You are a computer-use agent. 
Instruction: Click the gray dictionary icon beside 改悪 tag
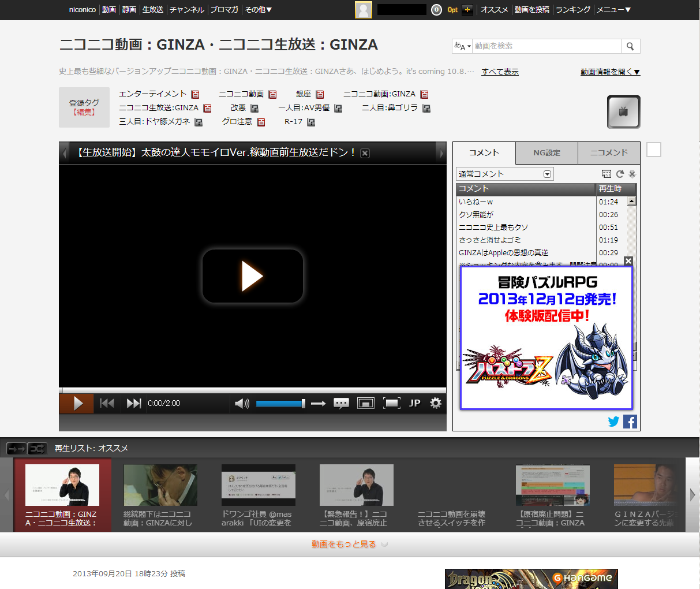pyautogui.click(x=254, y=108)
